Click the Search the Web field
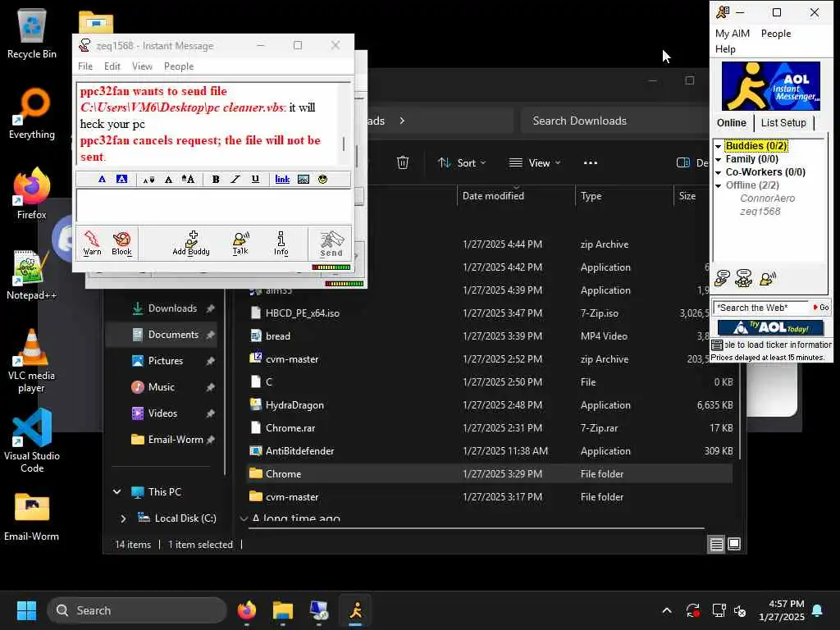 (760, 308)
